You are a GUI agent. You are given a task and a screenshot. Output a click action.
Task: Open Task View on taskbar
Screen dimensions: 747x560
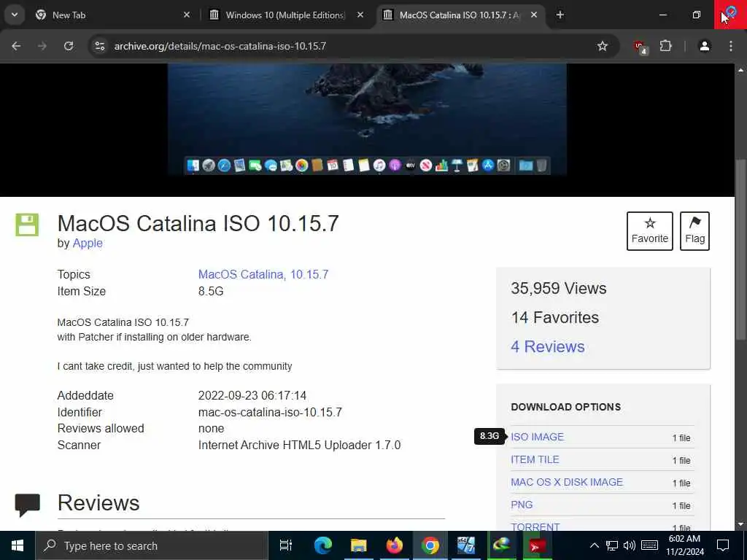285,545
